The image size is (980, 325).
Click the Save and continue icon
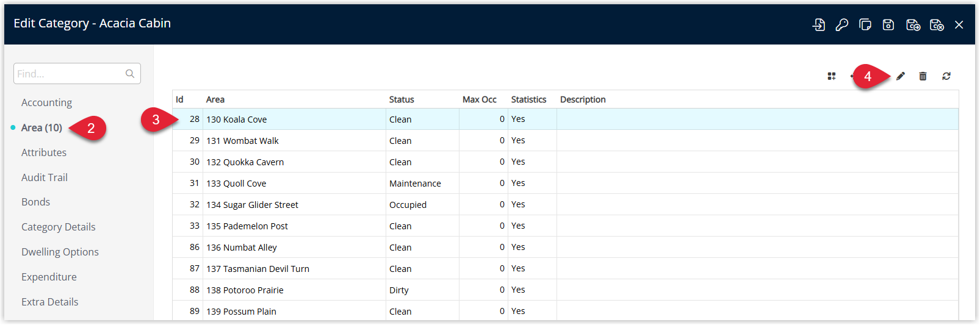pos(913,24)
